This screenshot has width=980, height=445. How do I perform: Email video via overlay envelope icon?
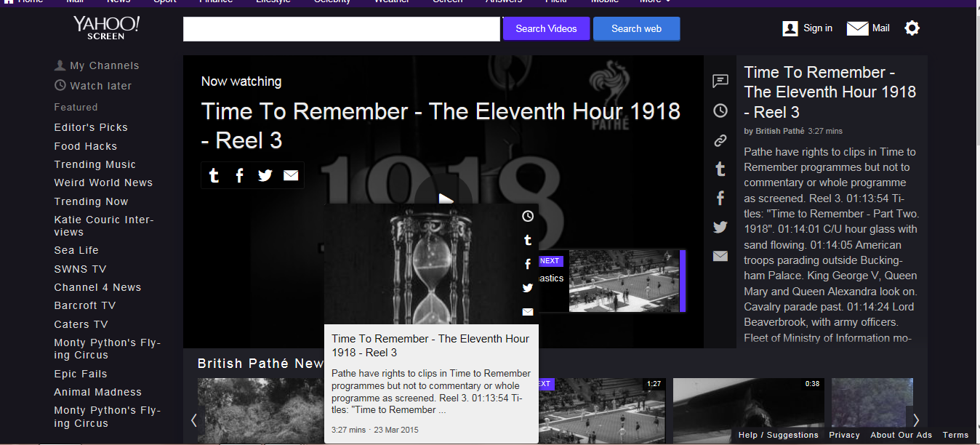[x=291, y=175]
